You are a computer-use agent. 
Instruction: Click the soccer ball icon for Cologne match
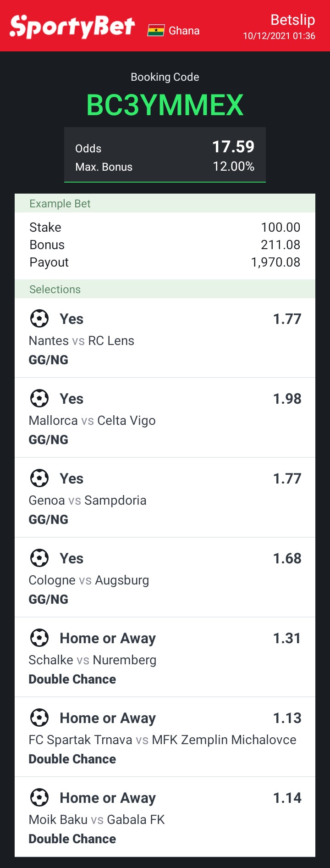pos(39,558)
